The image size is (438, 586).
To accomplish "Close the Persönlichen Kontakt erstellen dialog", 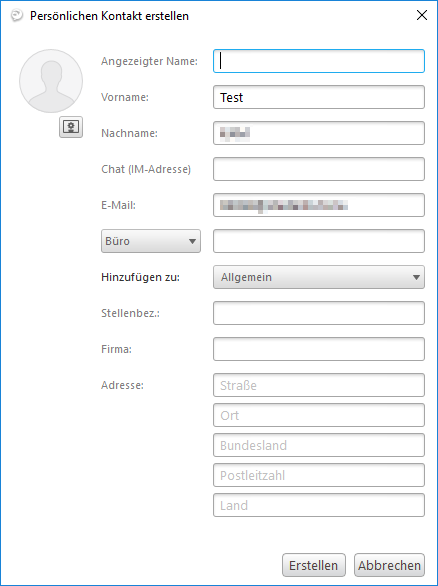I will 422,15.
